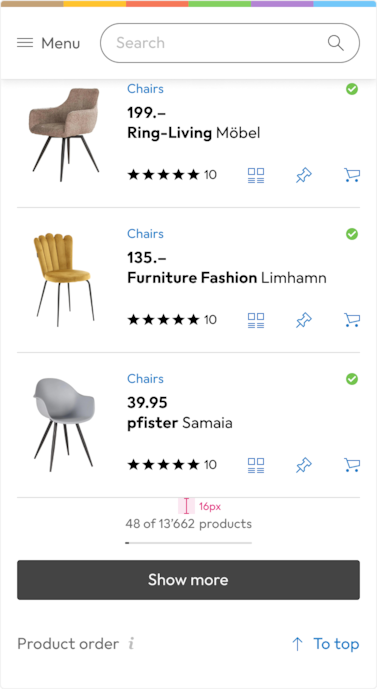The image size is (377, 689).
Task: Open the pfister Samaia product title
Action: [180, 423]
